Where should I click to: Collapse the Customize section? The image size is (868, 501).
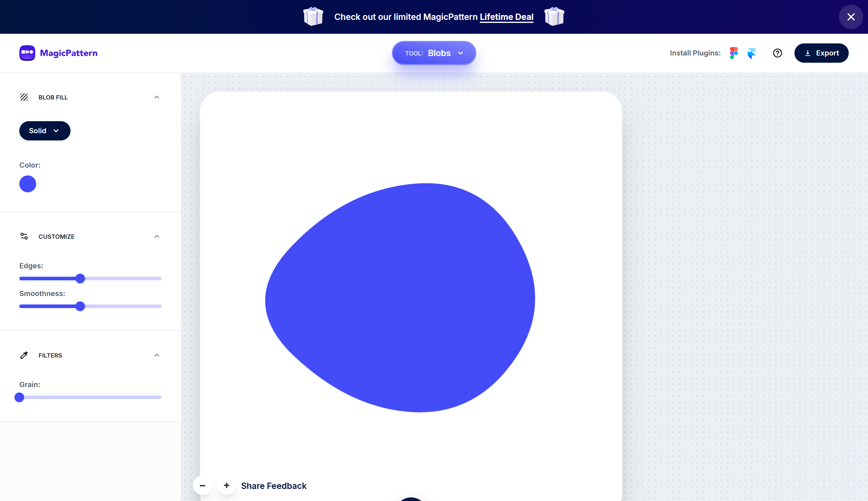tap(156, 236)
